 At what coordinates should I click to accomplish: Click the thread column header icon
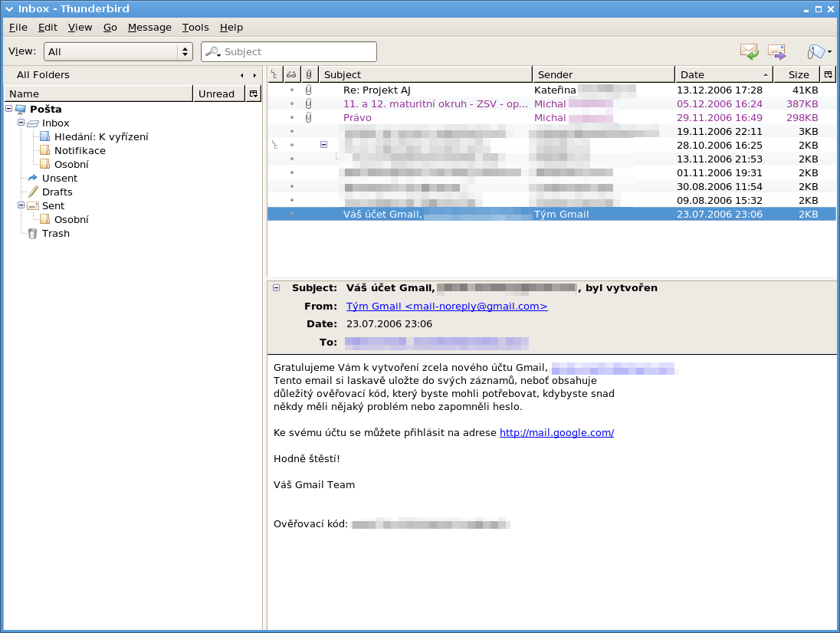coord(274,74)
